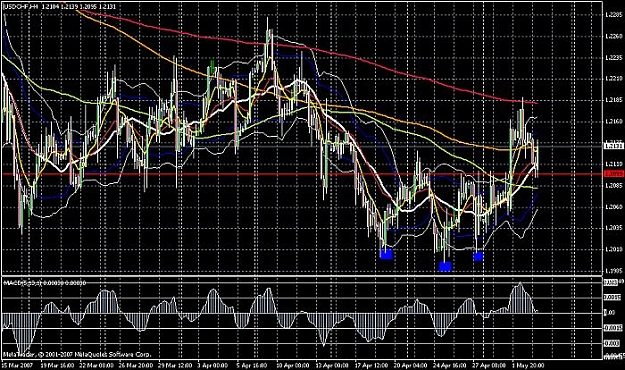Select the lowest blue square marker near 24 Apr
Screen dimensions: 625x370
(x=445, y=266)
